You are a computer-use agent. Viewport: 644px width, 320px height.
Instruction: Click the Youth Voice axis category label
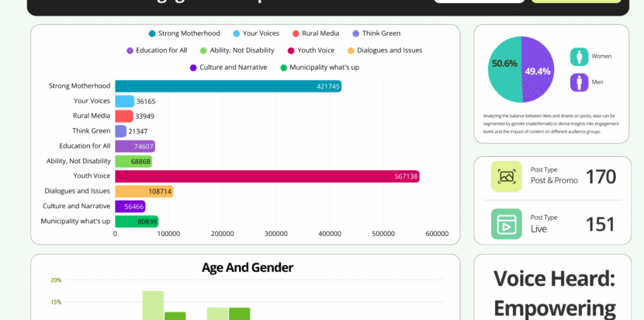click(92, 176)
